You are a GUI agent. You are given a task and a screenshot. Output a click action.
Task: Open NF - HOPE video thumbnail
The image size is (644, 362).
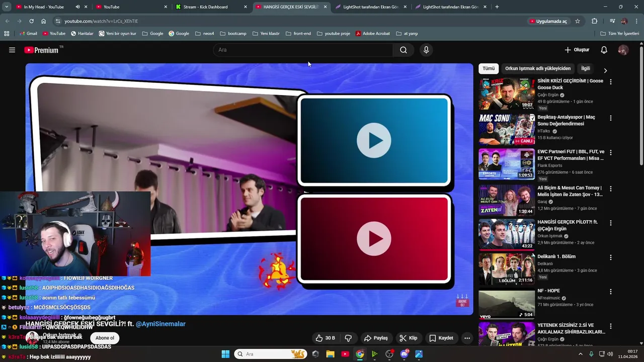coord(507,304)
